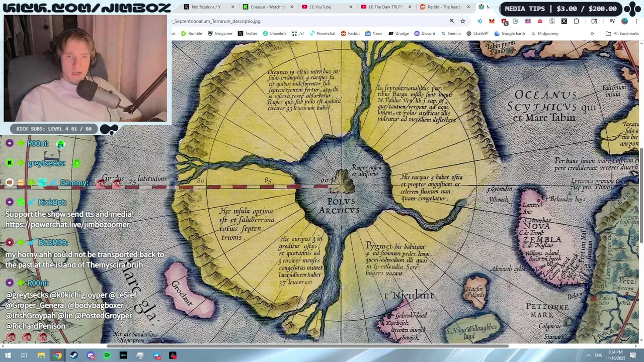Open the All Bookmarks folder

point(622,34)
